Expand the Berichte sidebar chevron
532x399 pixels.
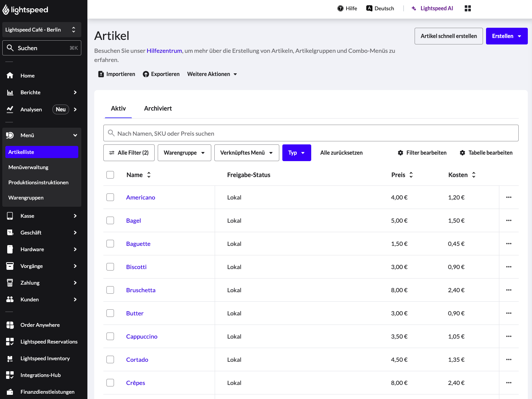tap(75, 92)
